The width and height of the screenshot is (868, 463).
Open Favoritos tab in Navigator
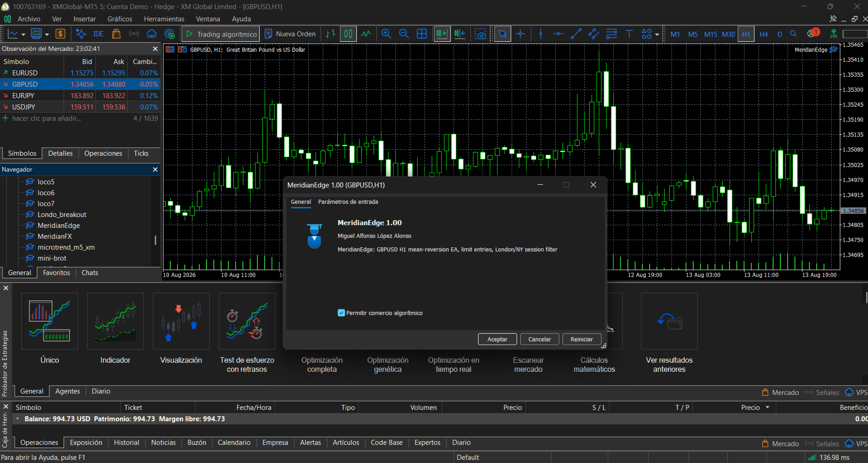click(56, 273)
